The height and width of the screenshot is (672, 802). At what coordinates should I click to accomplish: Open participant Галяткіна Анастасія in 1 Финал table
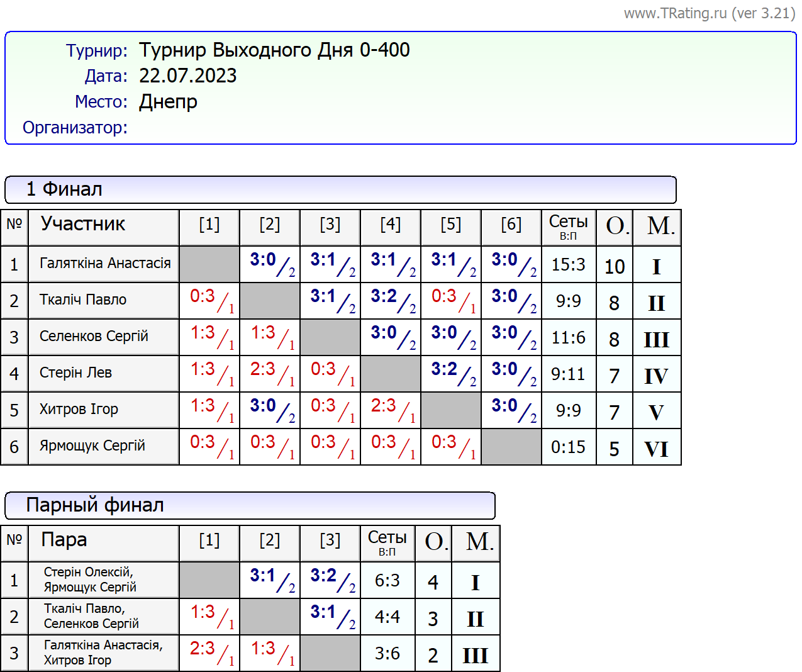[x=104, y=264]
